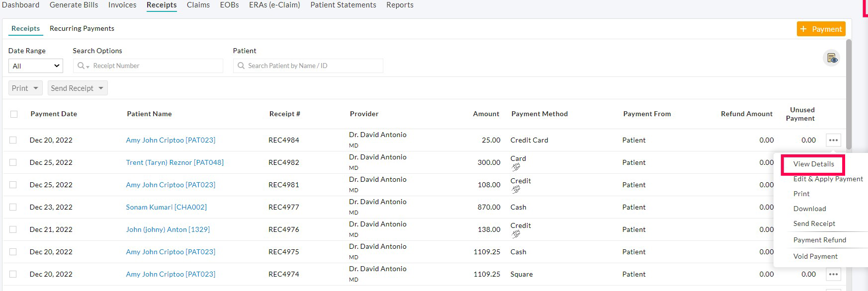Select the checkbox for receipt REC4975

[13, 252]
